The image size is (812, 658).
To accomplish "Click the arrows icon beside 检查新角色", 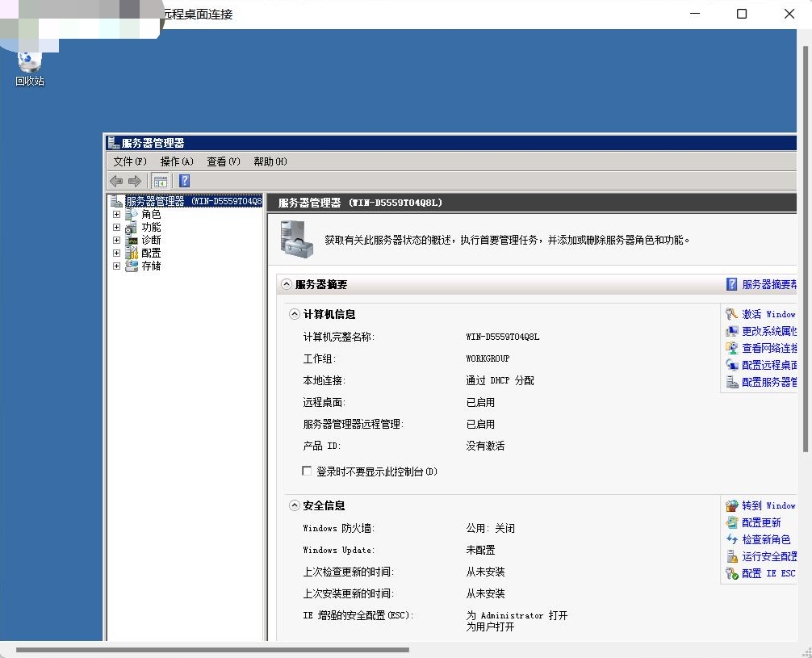I will coord(731,539).
